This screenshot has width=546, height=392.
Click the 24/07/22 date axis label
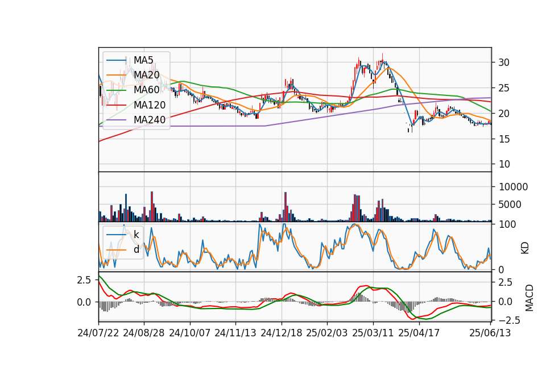coord(98,333)
